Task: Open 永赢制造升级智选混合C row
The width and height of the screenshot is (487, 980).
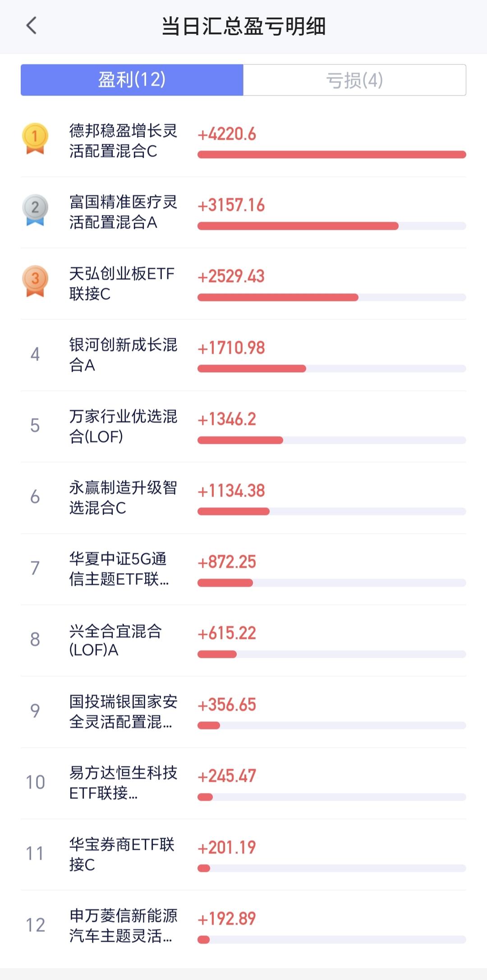Action: point(243,497)
